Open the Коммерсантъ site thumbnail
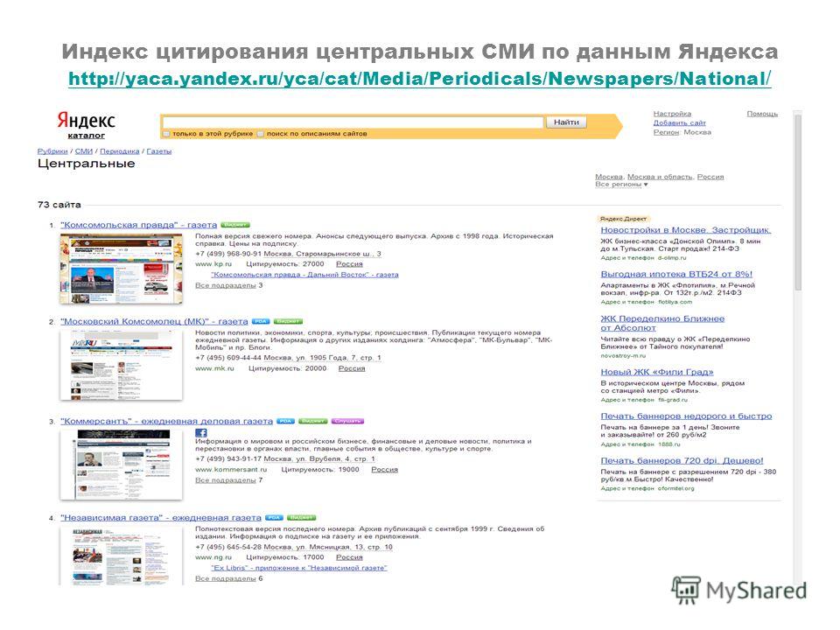 pos(121,465)
